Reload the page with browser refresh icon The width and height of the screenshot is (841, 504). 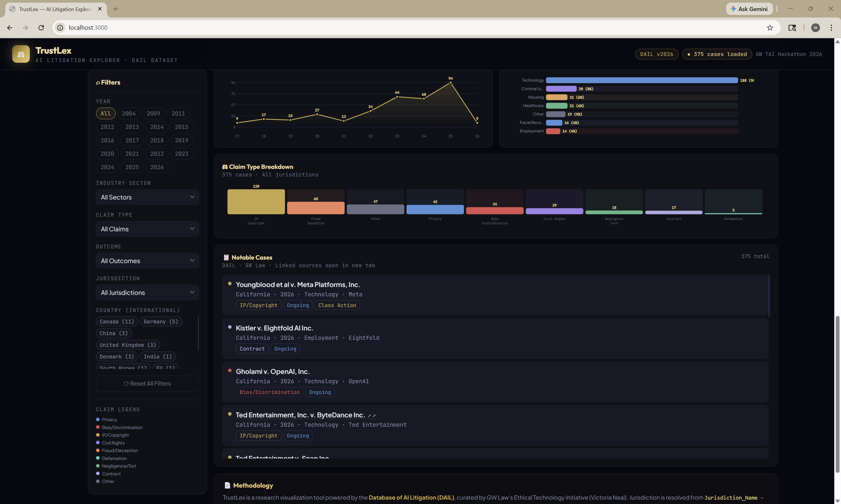click(x=41, y=27)
